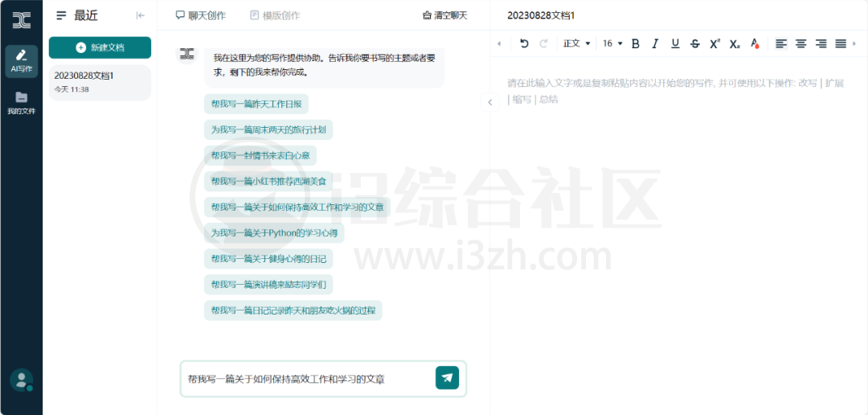Viewport: 868px width, 415px height.
Task: Send the message with paper plane button
Action: (448, 378)
